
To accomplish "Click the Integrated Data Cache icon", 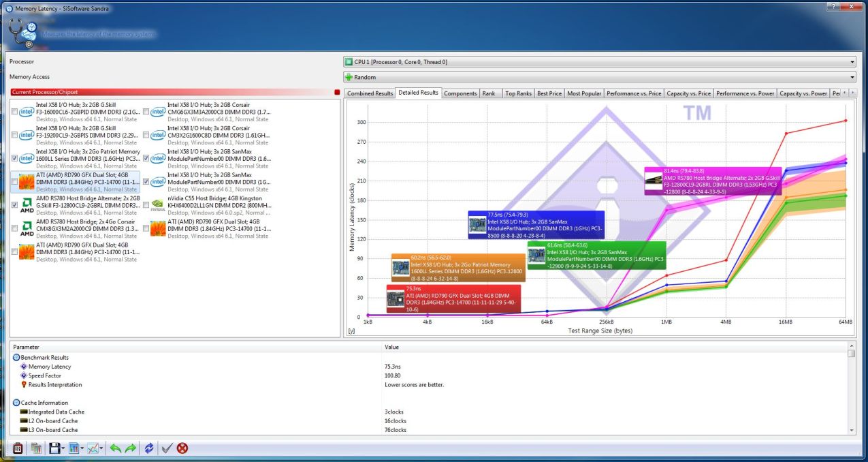I will click(24, 412).
